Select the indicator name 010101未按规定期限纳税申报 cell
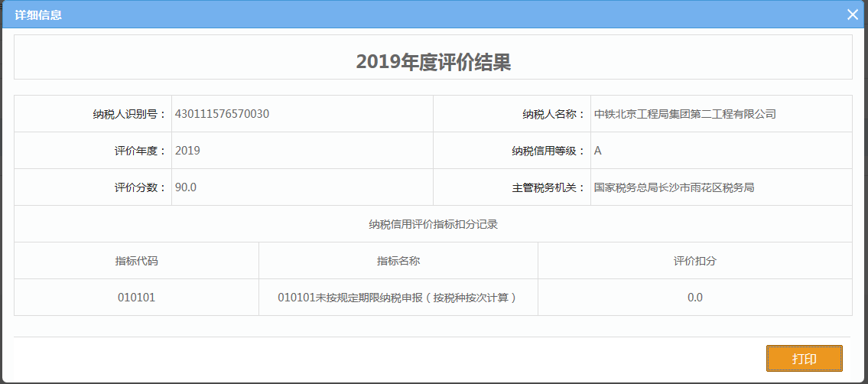Viewport: 868px width, 384px height. point(398,297)
